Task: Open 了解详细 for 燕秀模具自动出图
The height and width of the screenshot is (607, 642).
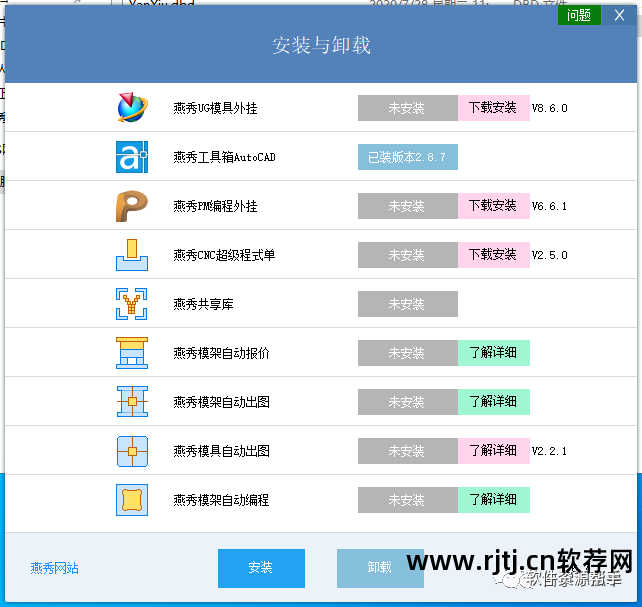Action: [493, 451]
